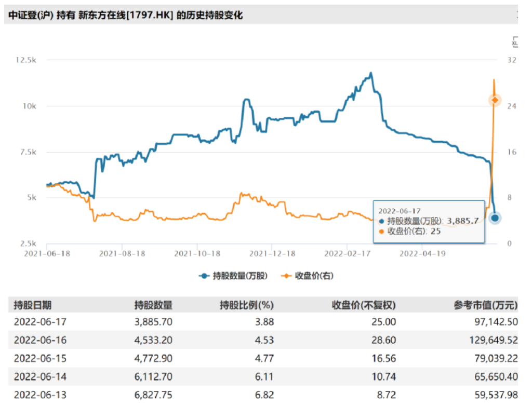Image resolution: width=532 pixels, height=406 pixels.
Task: Sort by the 收盘价(不复权) column header
Action: coord(364,305)
